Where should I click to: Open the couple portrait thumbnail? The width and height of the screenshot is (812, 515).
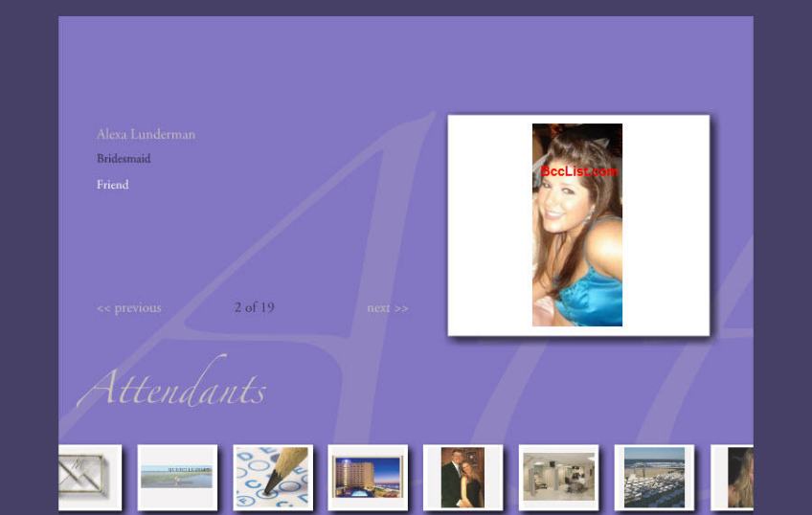462,477
